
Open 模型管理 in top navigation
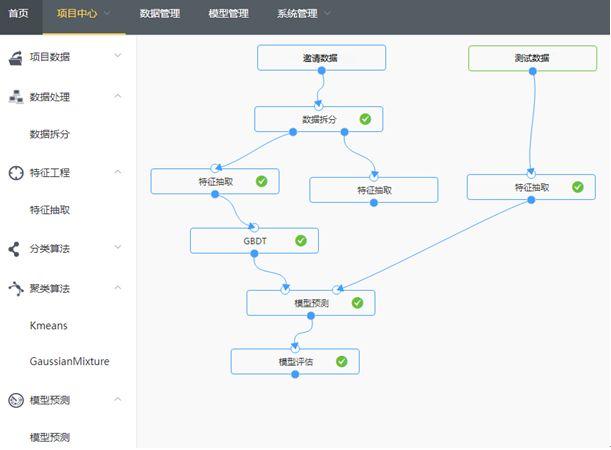[228, 14]
